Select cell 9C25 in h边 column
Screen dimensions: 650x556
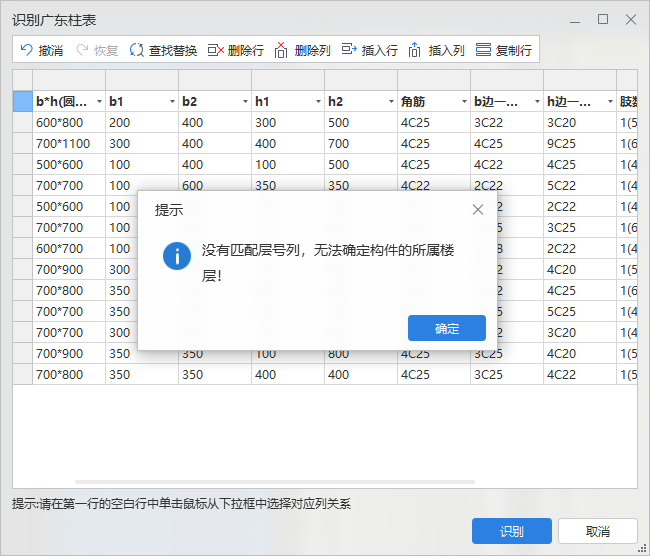[580, 143]
